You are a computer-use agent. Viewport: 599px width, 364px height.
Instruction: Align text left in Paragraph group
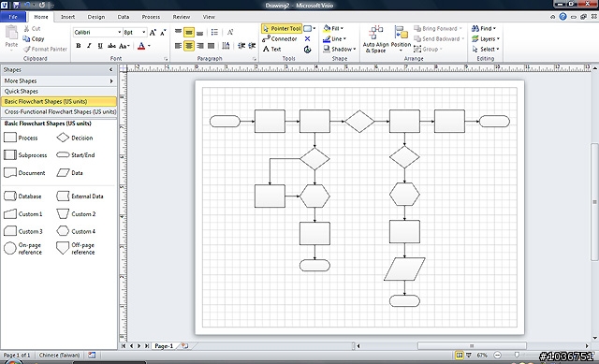(178, 46)
